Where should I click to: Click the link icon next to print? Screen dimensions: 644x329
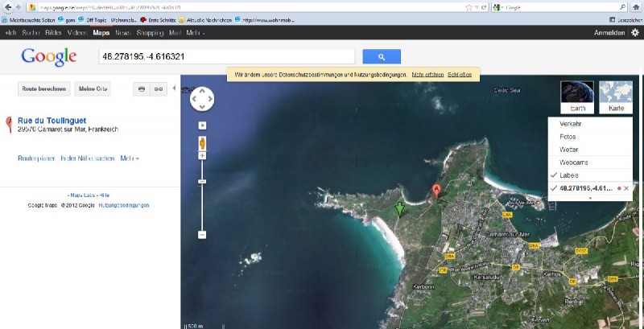tap(159, 88)
